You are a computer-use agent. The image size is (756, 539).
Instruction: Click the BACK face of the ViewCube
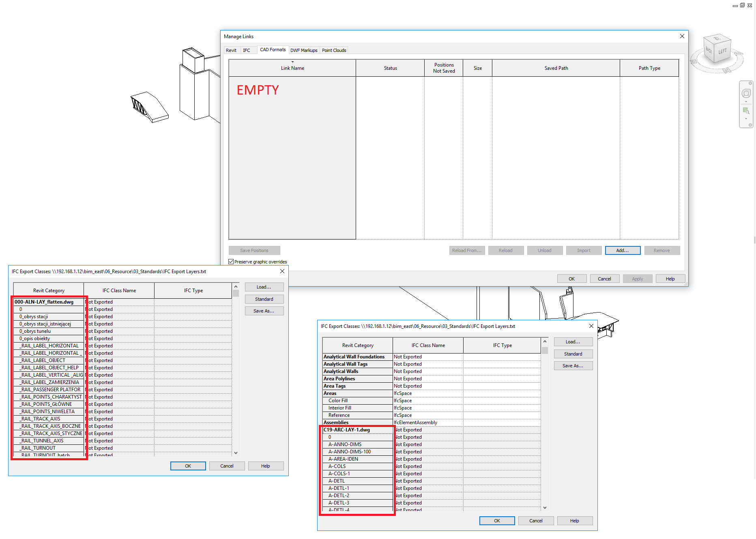[708, 50]
